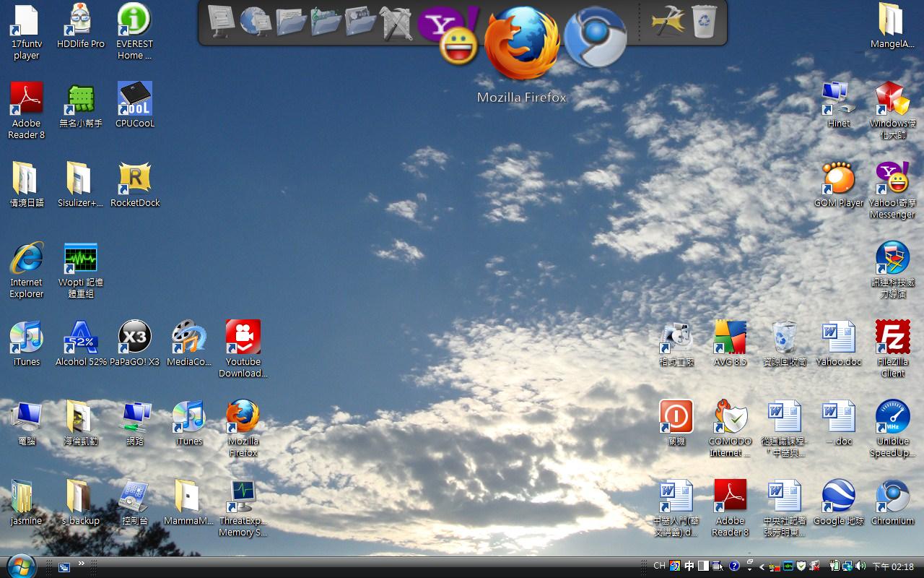Select the CPUCooL shortcut
This screenshot has height=578, width=924.
coord(134,105)
